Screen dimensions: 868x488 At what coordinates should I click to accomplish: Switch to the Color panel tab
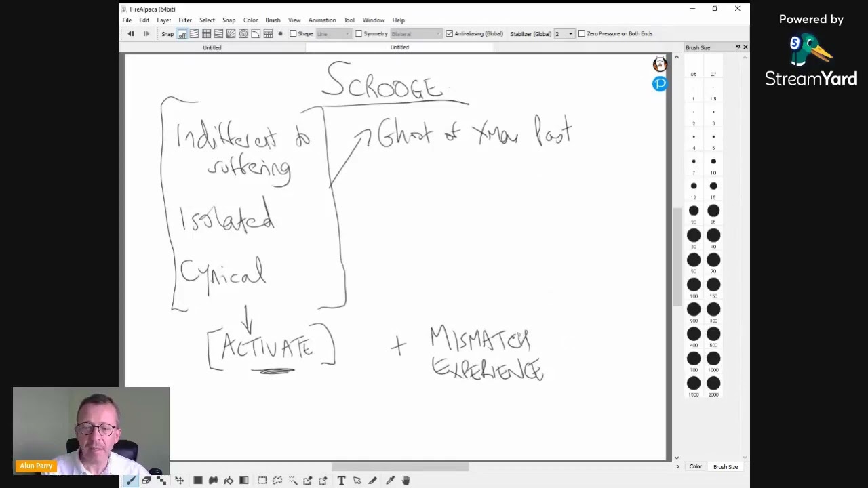coord(695,466)
